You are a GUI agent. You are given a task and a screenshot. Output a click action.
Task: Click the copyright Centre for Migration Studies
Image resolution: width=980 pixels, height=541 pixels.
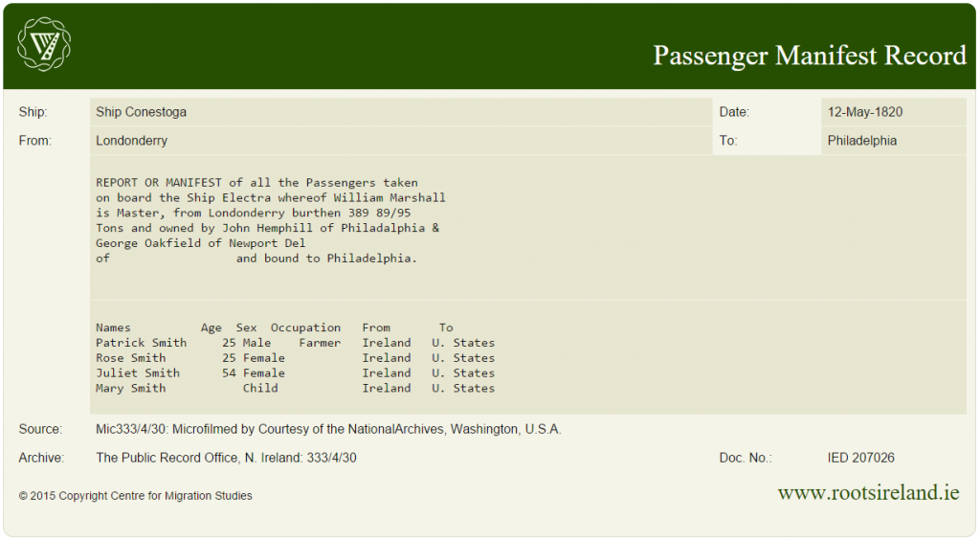pos(136,496)
